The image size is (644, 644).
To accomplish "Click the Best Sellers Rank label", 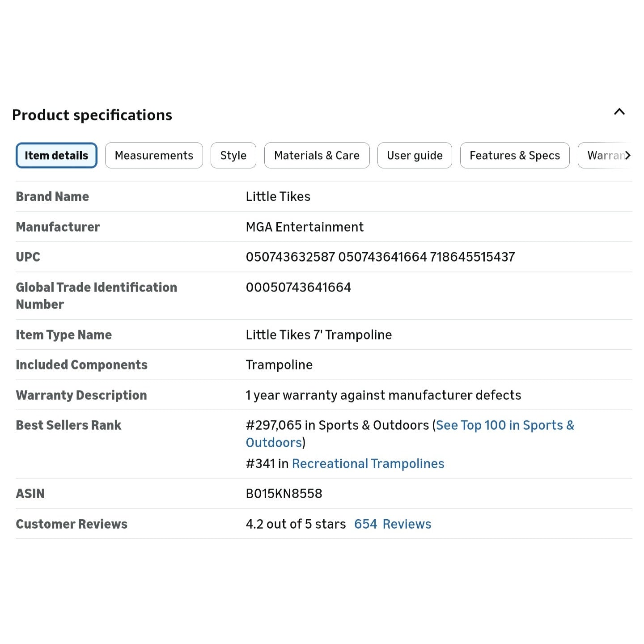I will coord(68,425).
